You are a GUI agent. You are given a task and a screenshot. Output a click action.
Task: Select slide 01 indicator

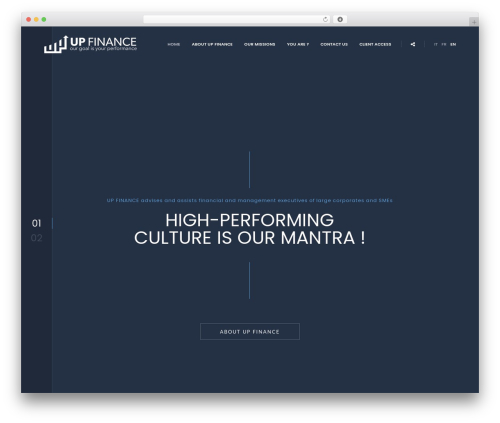pyautogui.click(x=36, y=223)
